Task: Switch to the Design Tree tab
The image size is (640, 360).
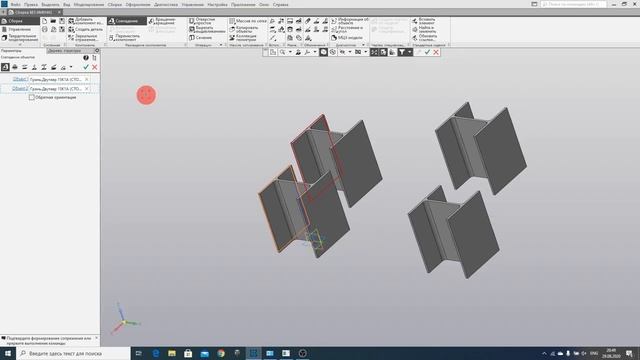Action: tap(64, 51)
